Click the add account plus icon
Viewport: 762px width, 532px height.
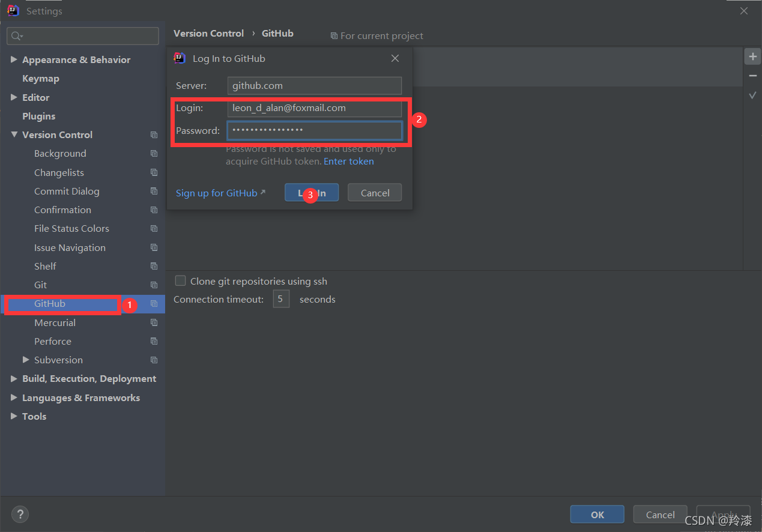click(752, 56)
